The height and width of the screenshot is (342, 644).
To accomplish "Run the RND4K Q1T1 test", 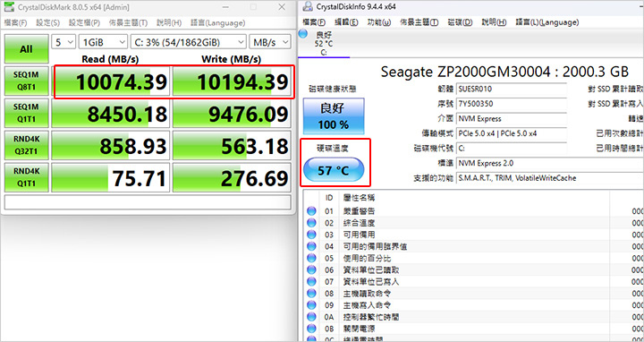I will 26,177.
